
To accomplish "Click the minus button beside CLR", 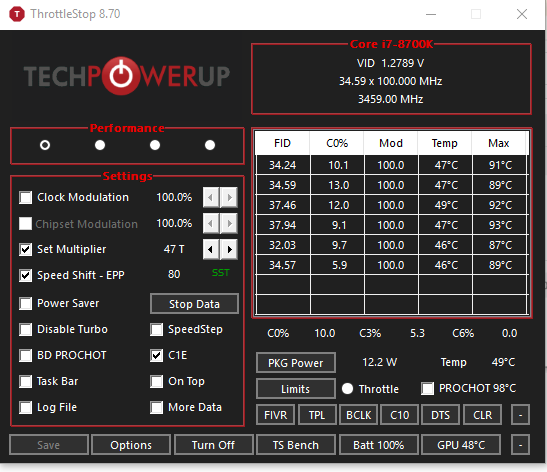I will 520,415.
